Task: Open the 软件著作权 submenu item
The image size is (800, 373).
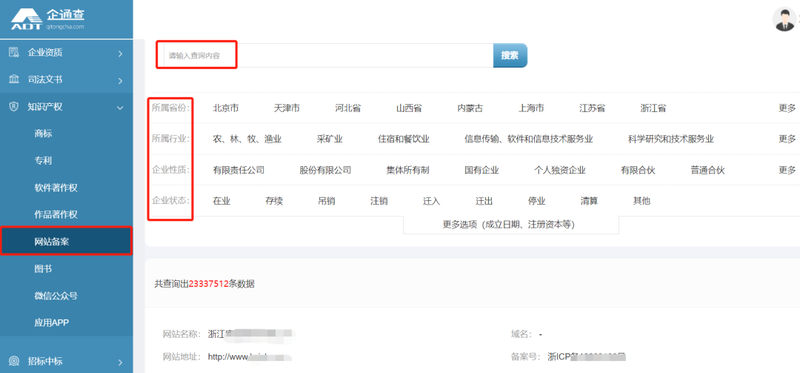Action: click(56, 188)
